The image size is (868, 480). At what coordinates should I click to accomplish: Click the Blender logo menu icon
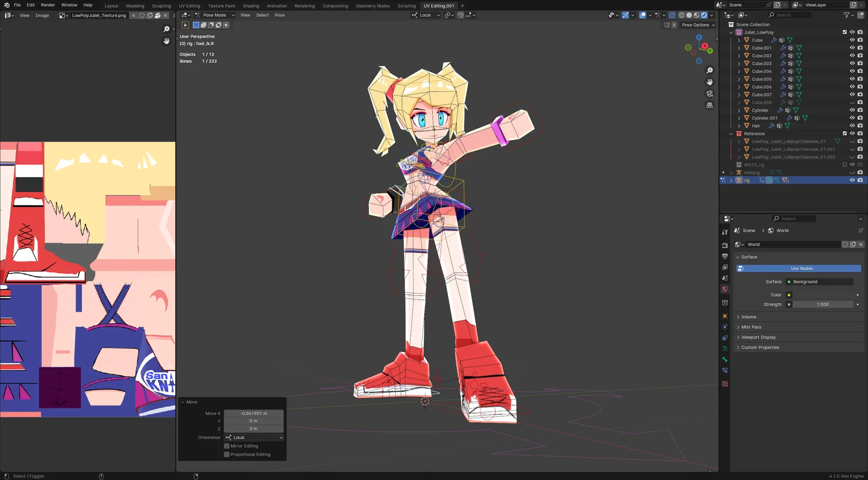coord(7,5)
